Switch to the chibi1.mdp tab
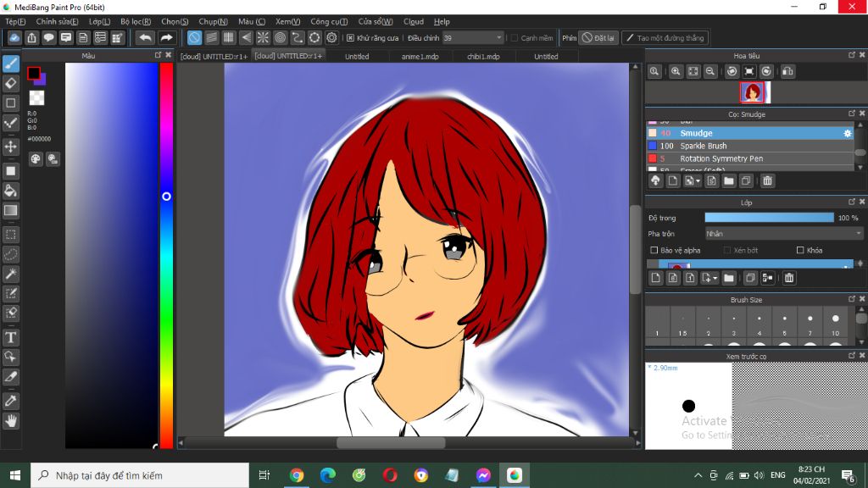868x488 pixels. (483, 57)
